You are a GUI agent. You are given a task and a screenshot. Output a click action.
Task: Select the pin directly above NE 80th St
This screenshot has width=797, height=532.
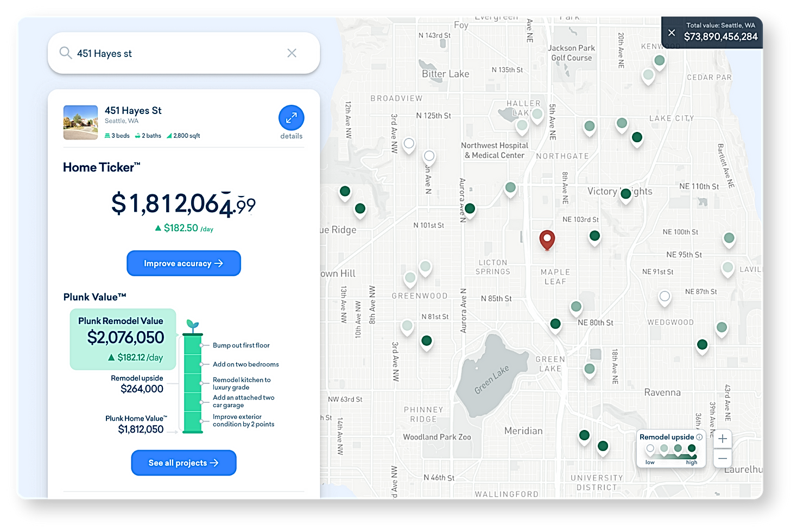pyautogui.click(x=576, y=308)
